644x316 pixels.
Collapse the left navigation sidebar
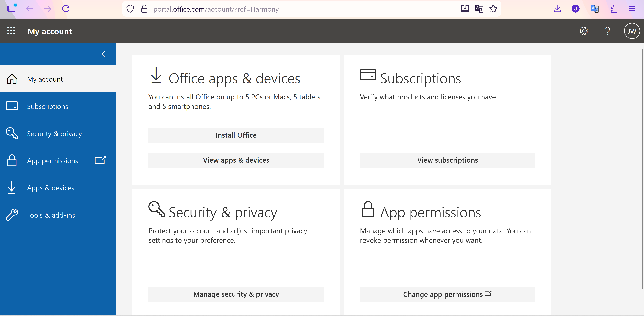pos(103,54)
